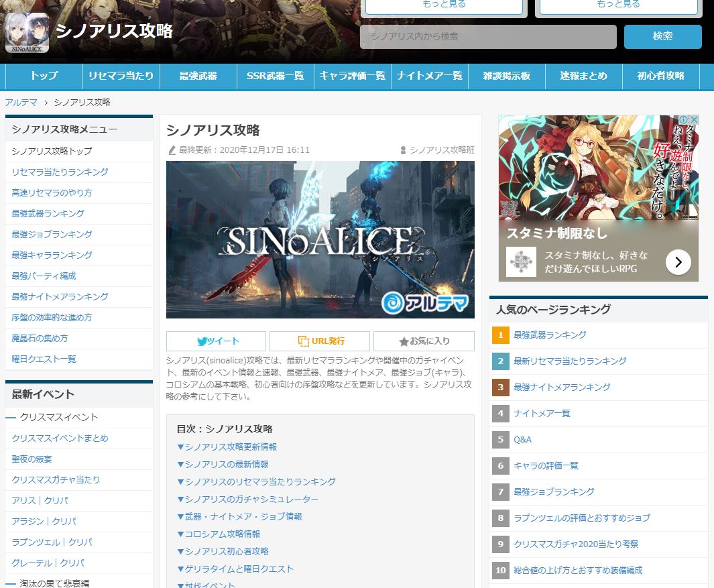Click the 検索 search button

(x=662, y=36)
